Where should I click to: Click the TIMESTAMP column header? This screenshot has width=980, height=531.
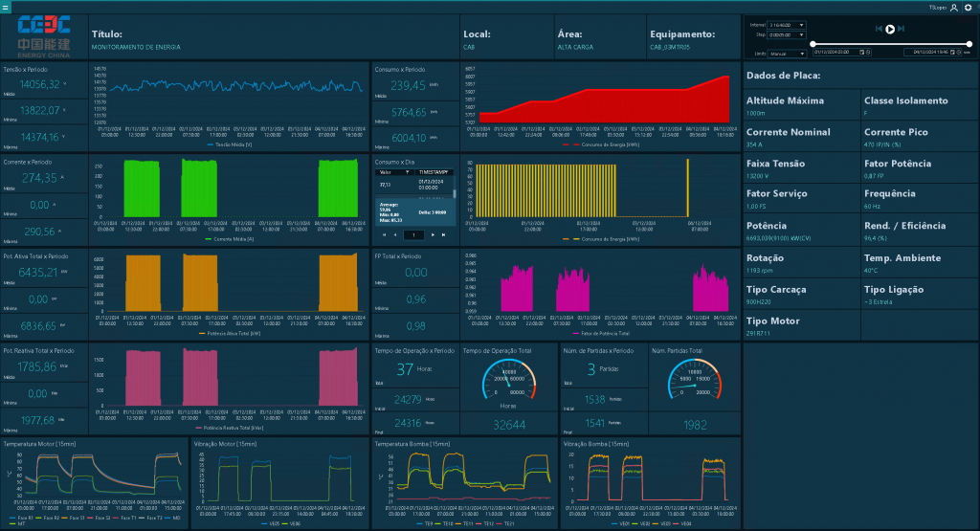tap(434, 171)
